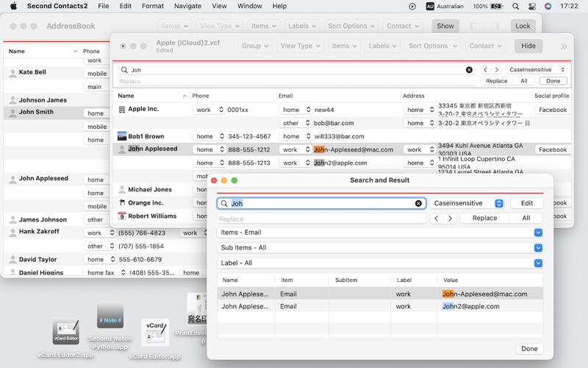This screenshot has width=588, height=368.
Task: Open CaseInsensitive popup in Search and Result
Action: tap(467, 203)
